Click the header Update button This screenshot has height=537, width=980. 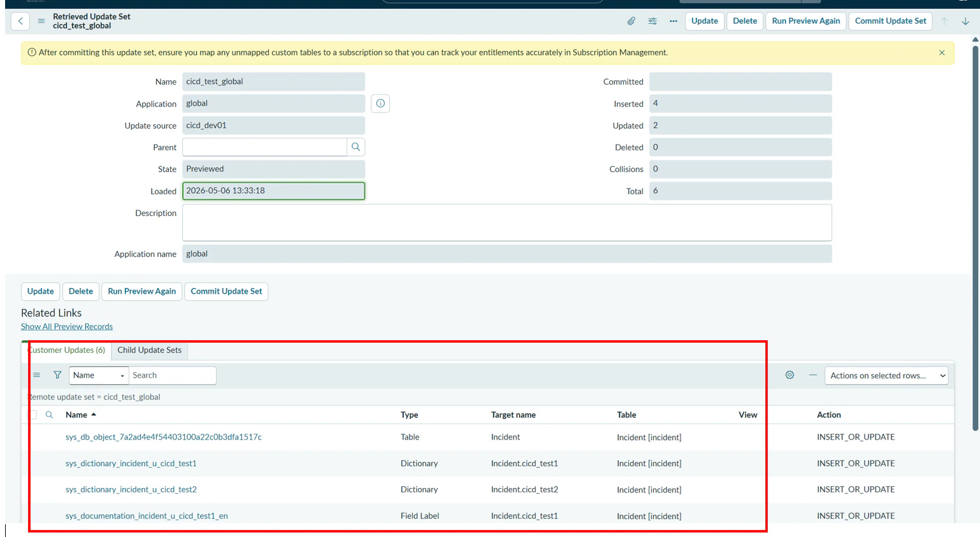[704, 21]
